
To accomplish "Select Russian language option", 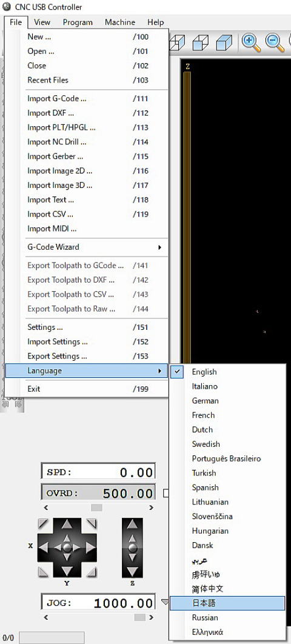I will (227, 618).
